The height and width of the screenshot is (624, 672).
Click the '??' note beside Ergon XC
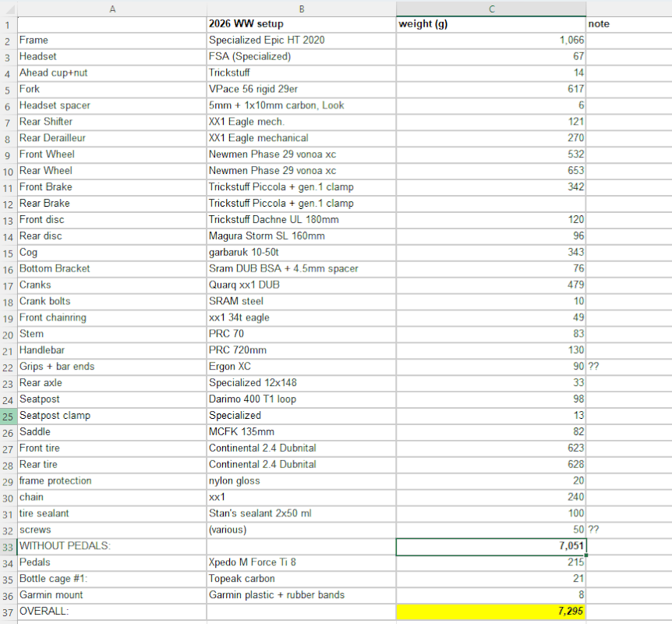coord(629,367)
